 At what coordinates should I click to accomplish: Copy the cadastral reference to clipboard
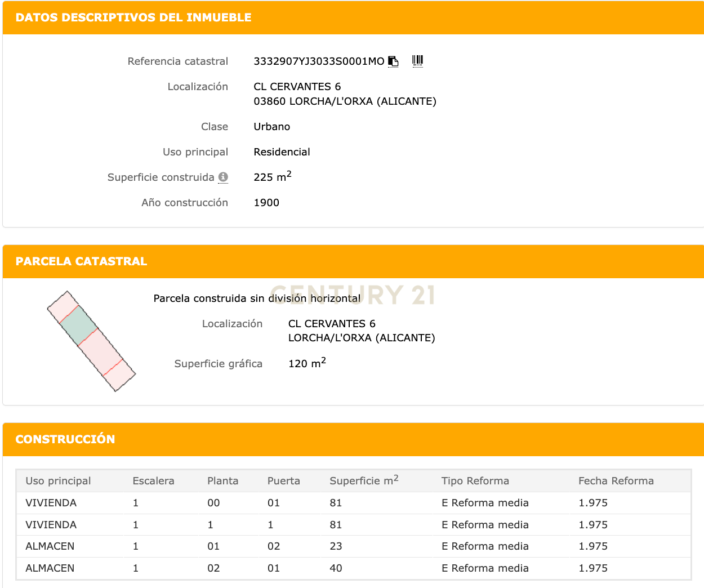pyautogui.click(x=393, y=61)
